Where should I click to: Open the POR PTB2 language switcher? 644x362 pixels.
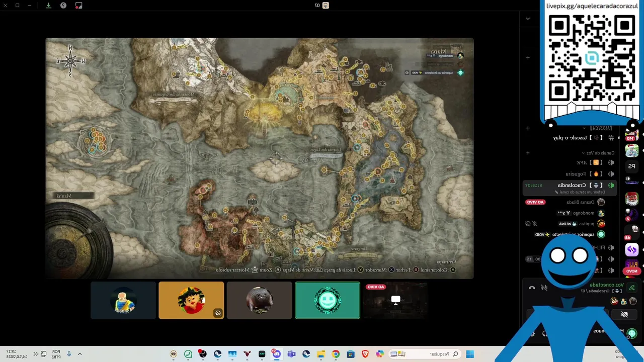coord(55,354)
